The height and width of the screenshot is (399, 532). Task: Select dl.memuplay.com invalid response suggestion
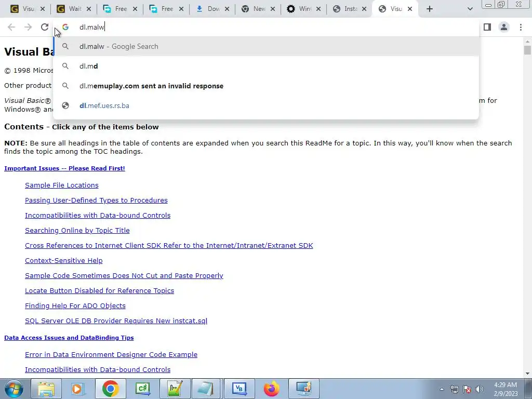click(266, 86)
